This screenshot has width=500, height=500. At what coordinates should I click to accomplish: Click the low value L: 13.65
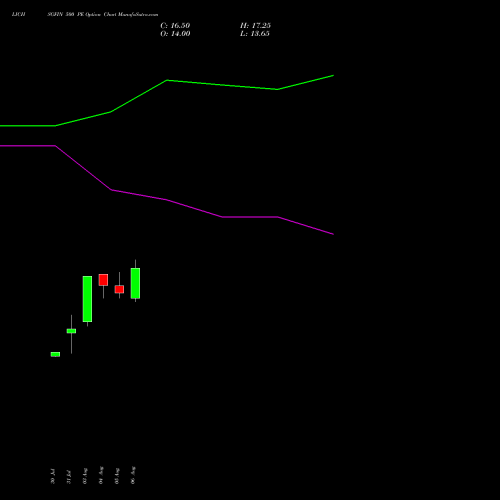(x=255, y=34)
